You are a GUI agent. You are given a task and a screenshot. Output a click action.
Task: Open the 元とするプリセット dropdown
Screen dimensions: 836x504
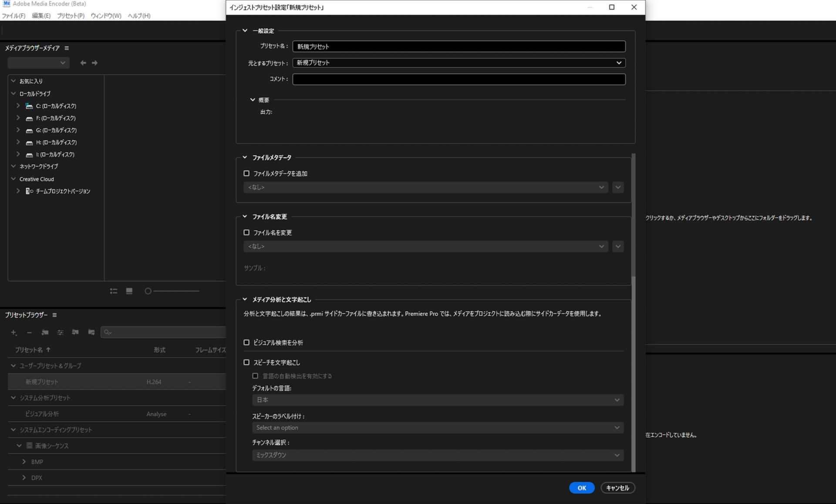pos(618,62)
